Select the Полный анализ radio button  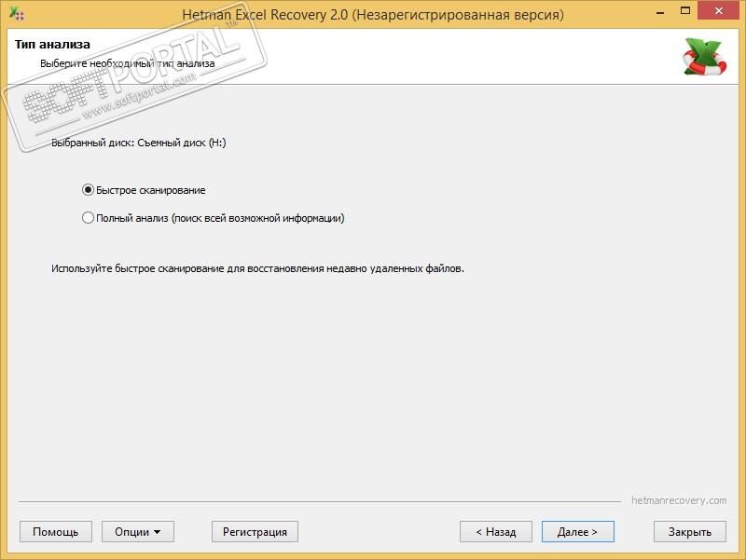(x=88, y=218)
